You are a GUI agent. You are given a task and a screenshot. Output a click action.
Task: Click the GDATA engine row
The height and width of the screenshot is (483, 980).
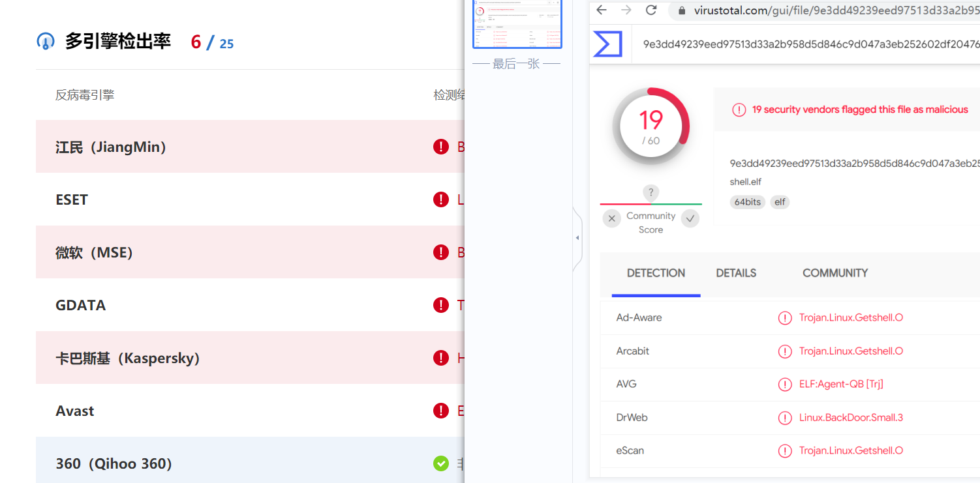pyautogui.click(x=250, y=305)
